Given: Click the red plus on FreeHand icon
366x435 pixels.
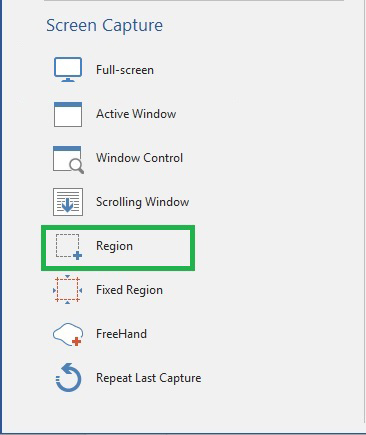Looking at the screenshot, I should tap(76, 341).
